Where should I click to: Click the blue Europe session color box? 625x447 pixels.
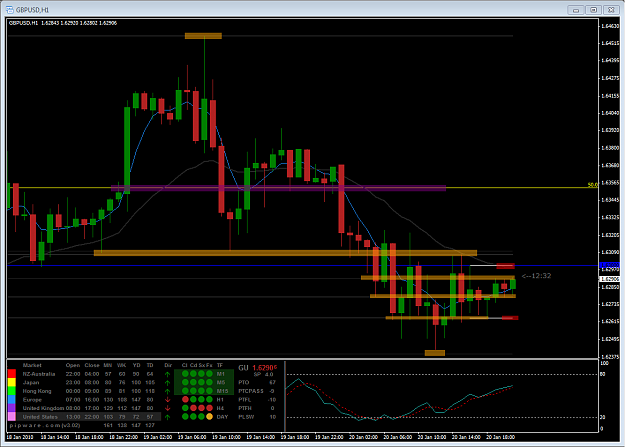click(x=12, y=400)
